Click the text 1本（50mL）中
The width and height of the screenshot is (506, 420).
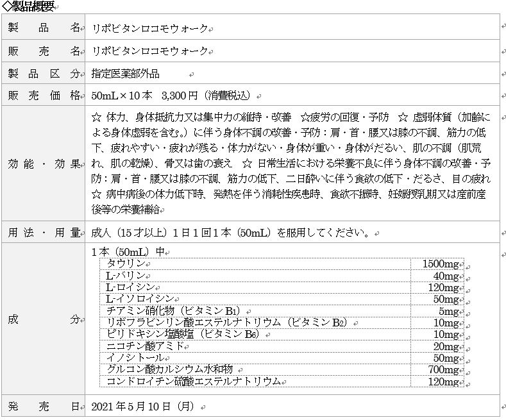click(128, 251)
